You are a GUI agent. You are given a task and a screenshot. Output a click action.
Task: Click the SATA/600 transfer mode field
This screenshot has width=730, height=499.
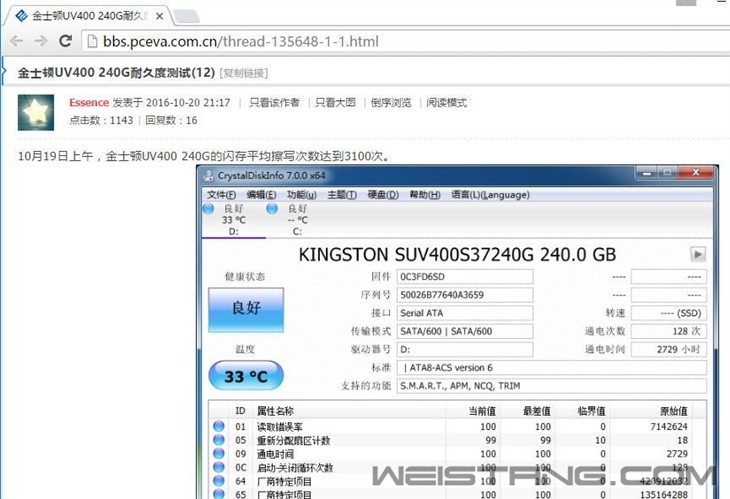coord(465,331)
